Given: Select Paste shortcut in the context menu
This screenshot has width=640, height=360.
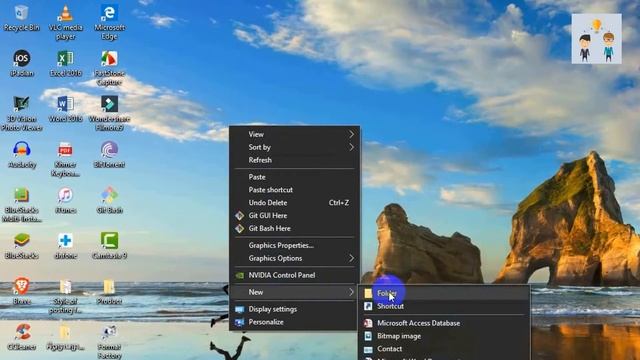Looking at the screenshot, I should point(294,190).
